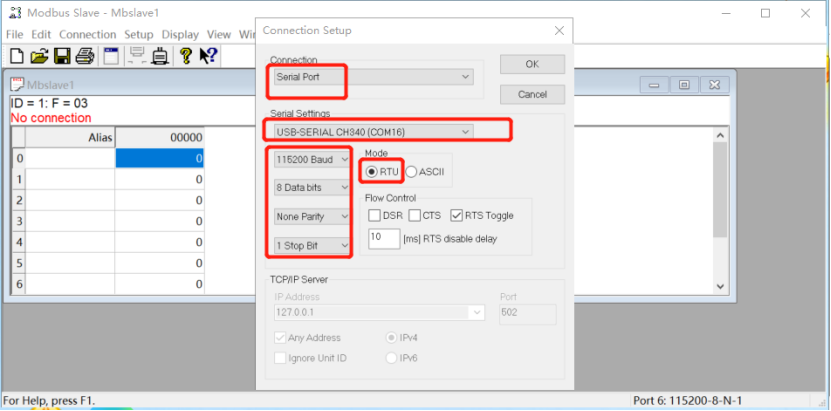This screenshot has height=411, width=831.
Task: Click the context help arrow icon
Action: click(x=209, y=56)
